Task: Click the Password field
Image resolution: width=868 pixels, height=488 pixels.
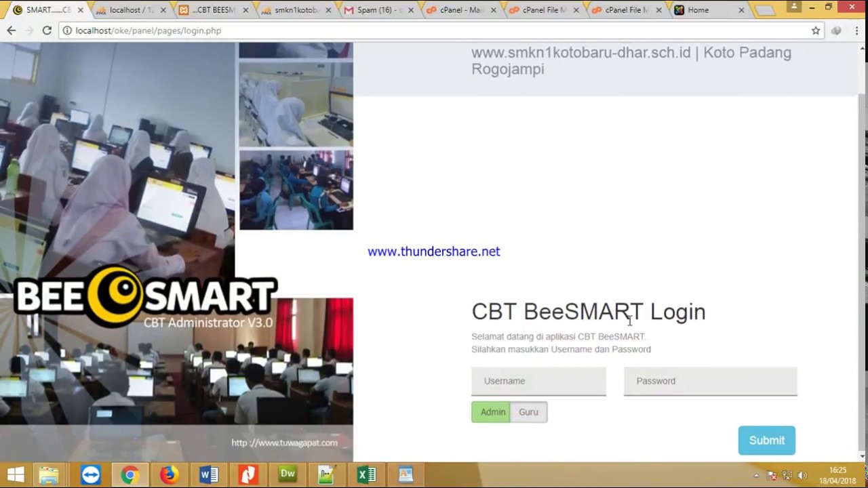Action: click(x=710, y=381)
